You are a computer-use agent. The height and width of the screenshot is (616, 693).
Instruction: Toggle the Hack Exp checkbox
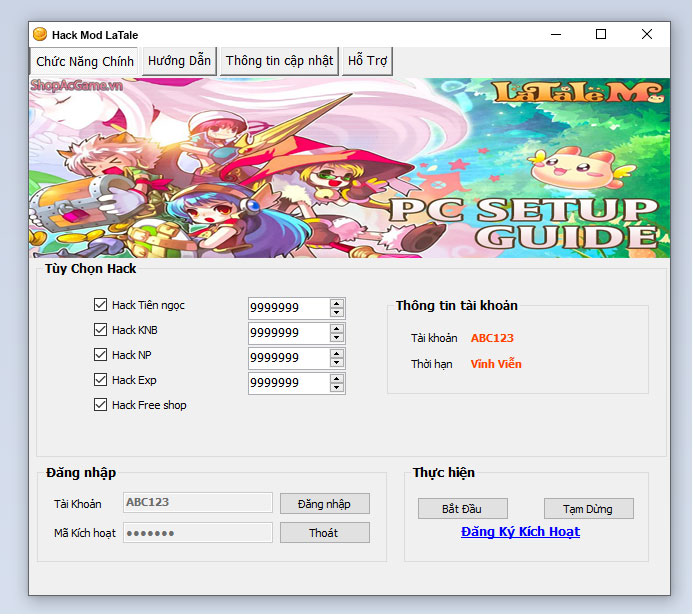[x=100, y=380]
